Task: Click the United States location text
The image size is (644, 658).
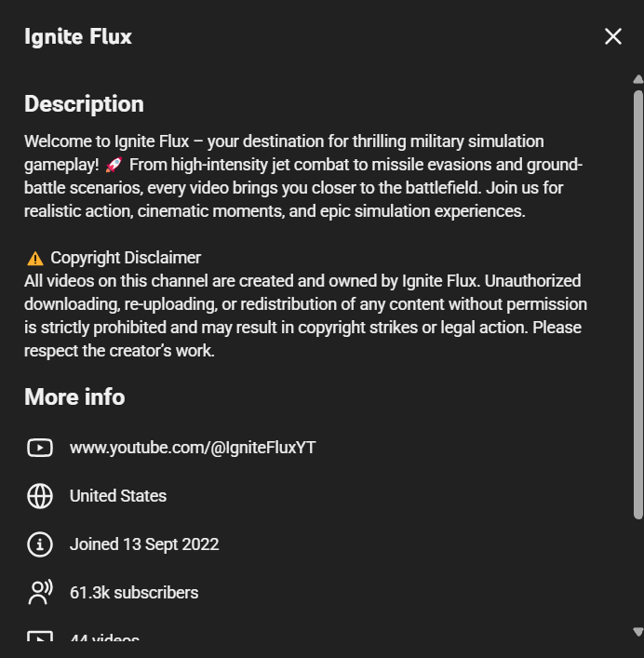Action: click(118, 496)
